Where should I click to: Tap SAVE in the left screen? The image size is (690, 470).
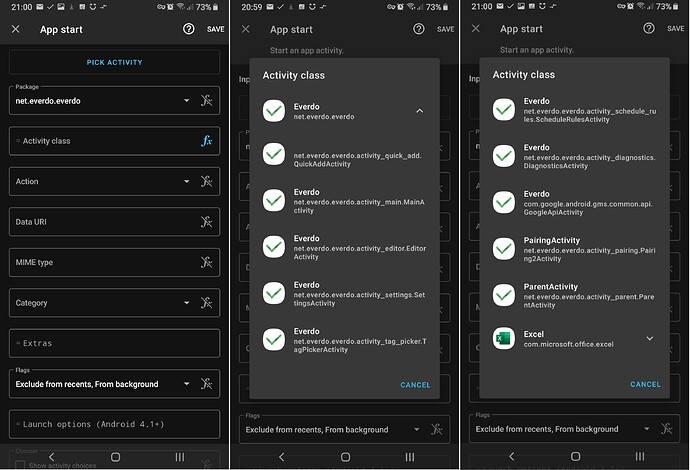coord(216,29)
